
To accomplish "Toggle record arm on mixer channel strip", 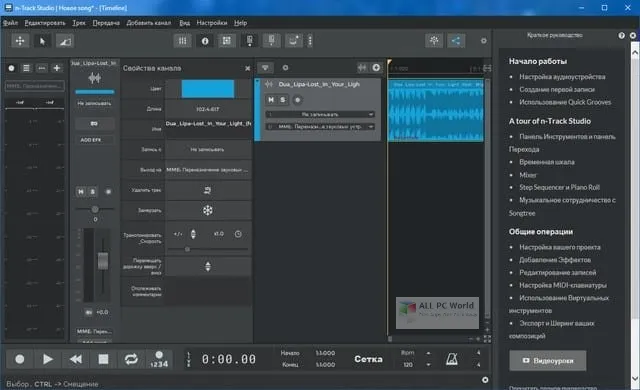I will [108, 191].
